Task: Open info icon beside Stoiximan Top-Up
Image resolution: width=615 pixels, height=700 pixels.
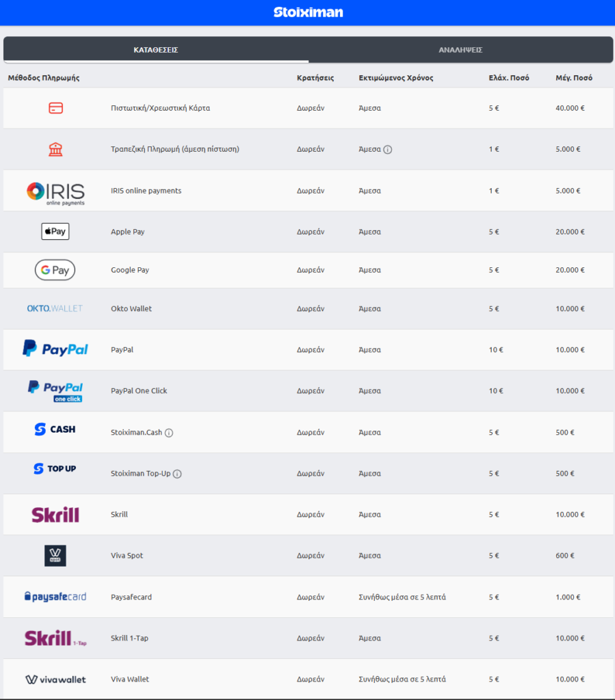Action: pyautogui.click(x=177, y=474)
